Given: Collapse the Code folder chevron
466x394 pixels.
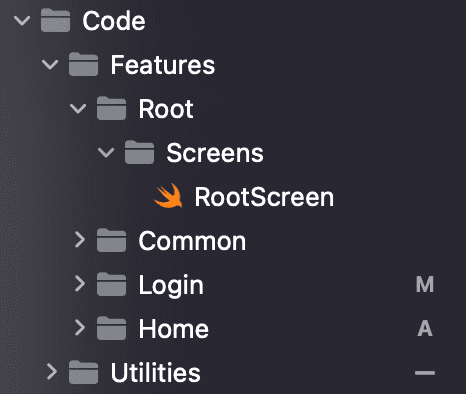Looking at the screenshot, I should coord(22,21).
